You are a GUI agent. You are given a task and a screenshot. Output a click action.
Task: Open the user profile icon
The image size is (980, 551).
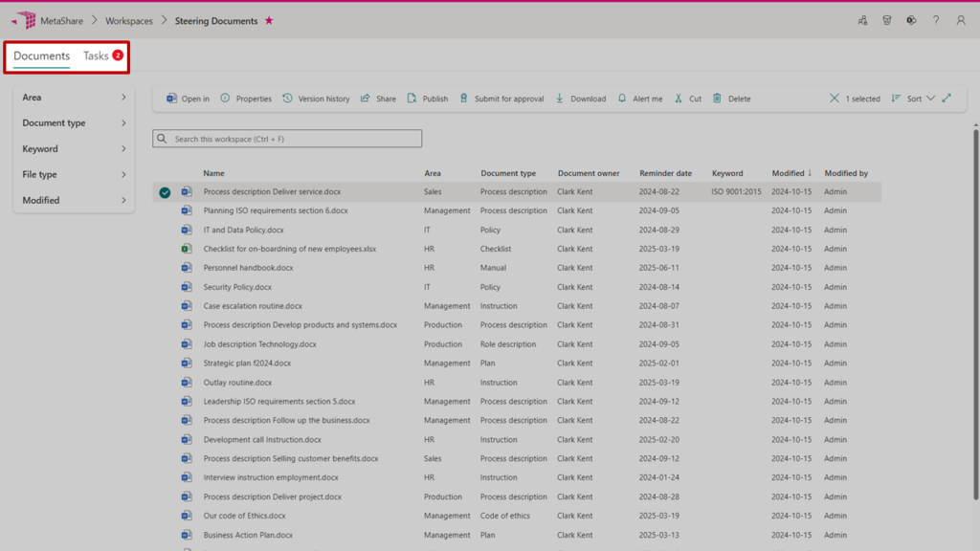[961, 20]
